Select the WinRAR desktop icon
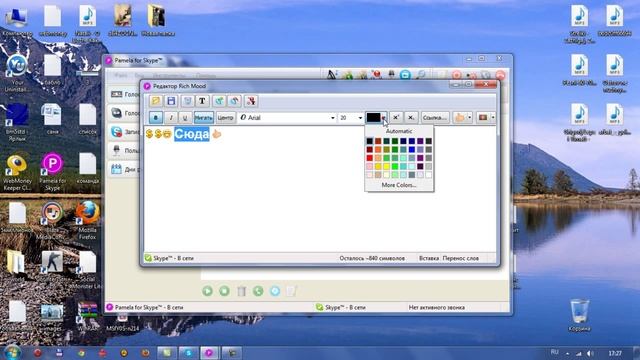 click(87, 315)
